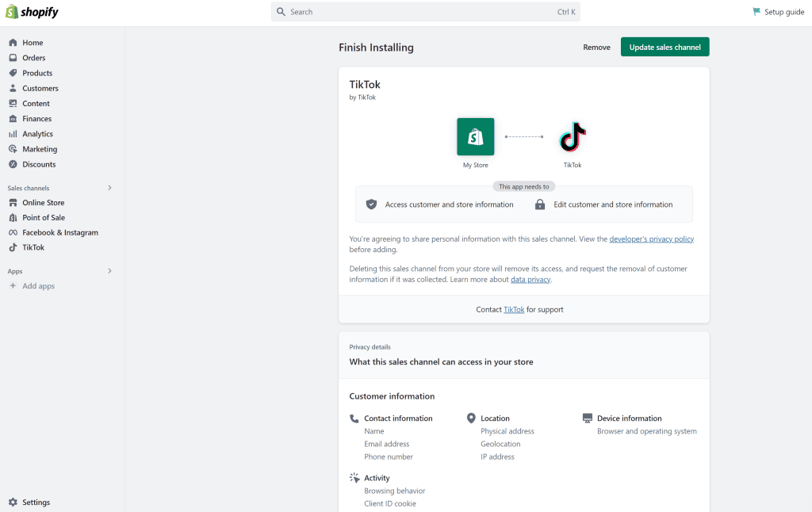Click the Remove button
The height and width of the screenshot is (512, 812).
coord(596,47)
